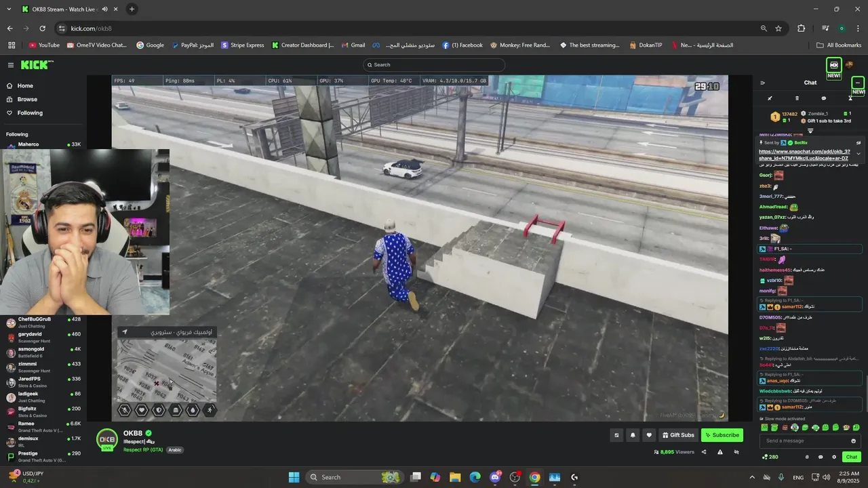Screen dimensions: 868x488
Task: Click the OKB8 streamer avatar
Action: click(x=107, y=440)
